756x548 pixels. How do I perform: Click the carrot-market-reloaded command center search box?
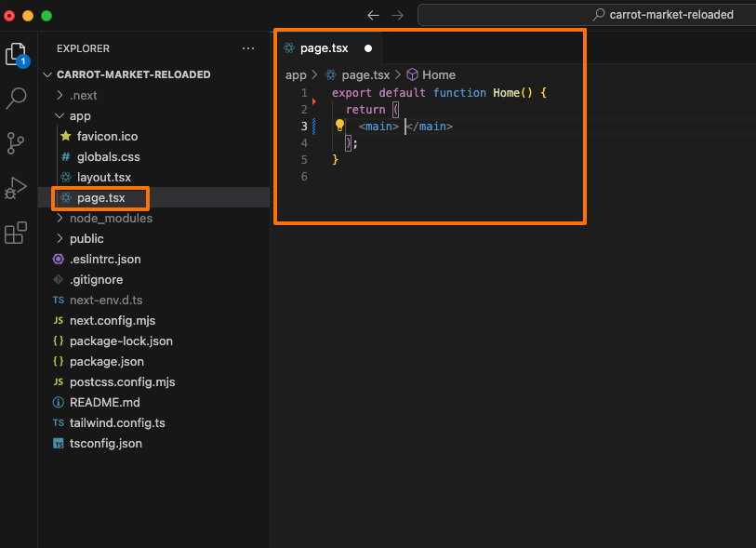[x=587, y=15]
